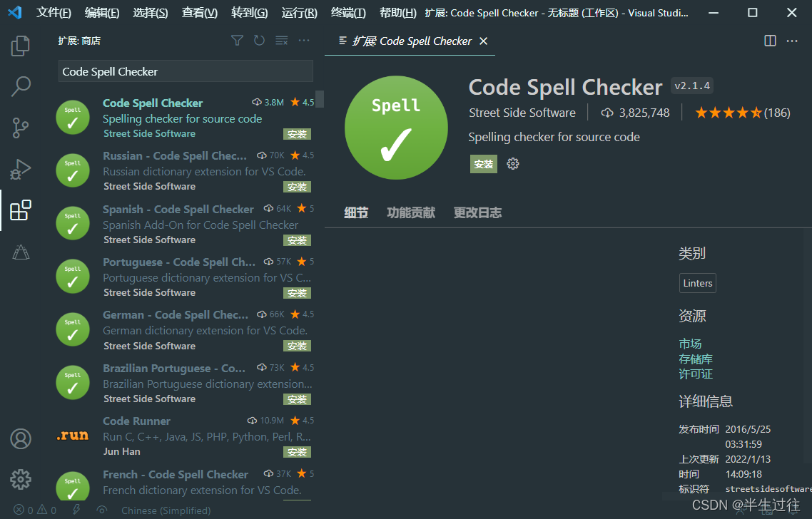Select the Extensions view icon

(20, 210)
